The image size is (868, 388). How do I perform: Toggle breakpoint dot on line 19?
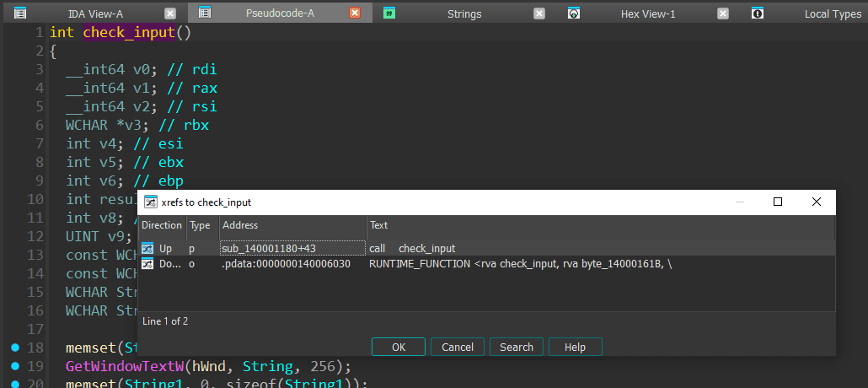coord(16,366)
